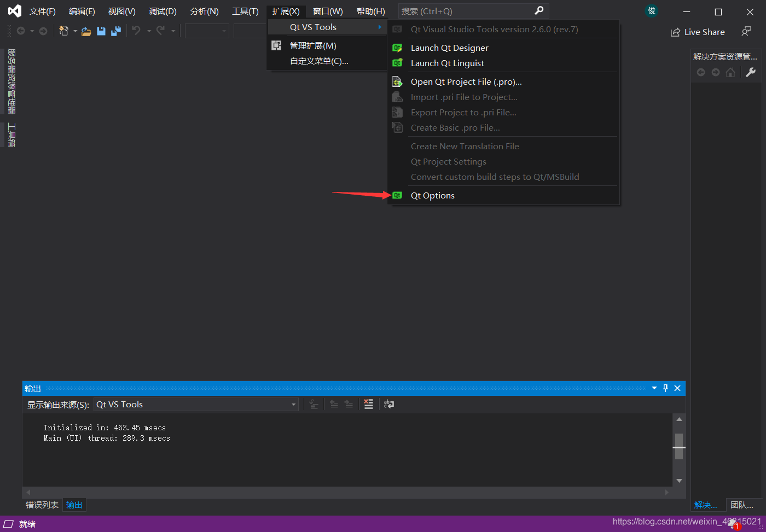The width and height of the screenshot is (766, 532).
Task: Click the undo toolbar icon
Action: click(x=136, y=31)
